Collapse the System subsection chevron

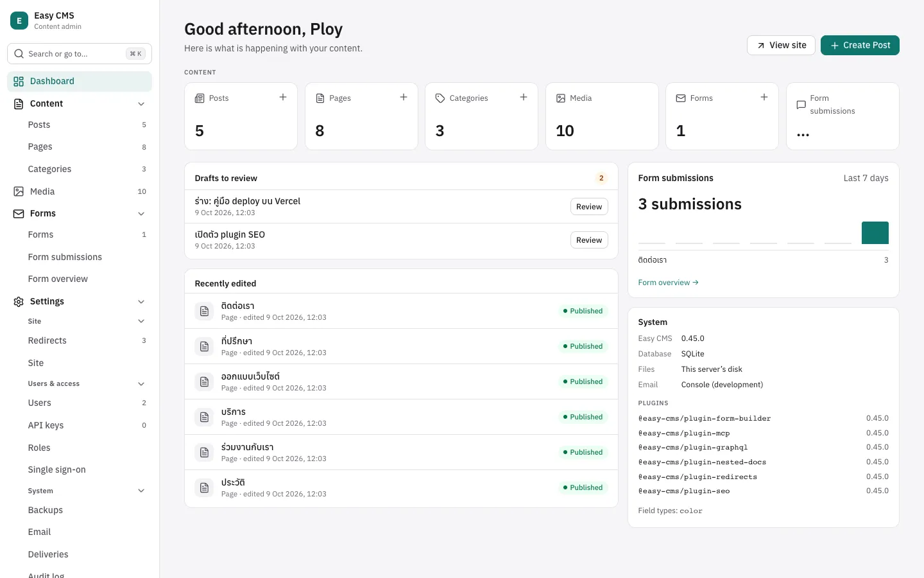141,491
